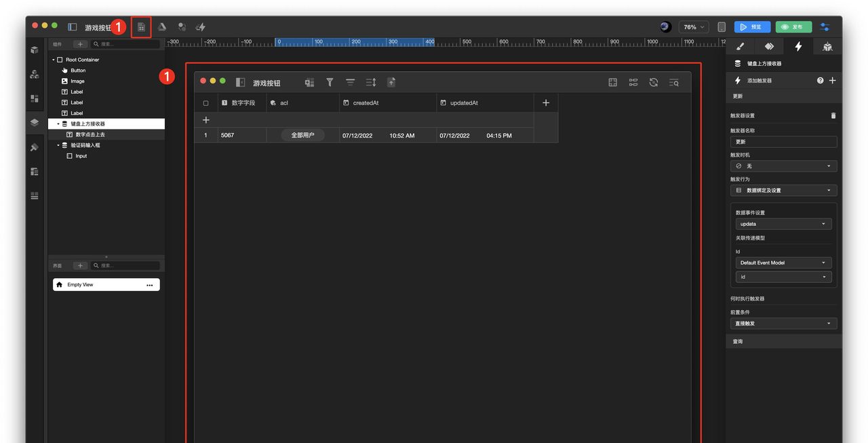868x443 pixels.
Task: Click the mobile device preview icon
Action: tap(722, 27)
